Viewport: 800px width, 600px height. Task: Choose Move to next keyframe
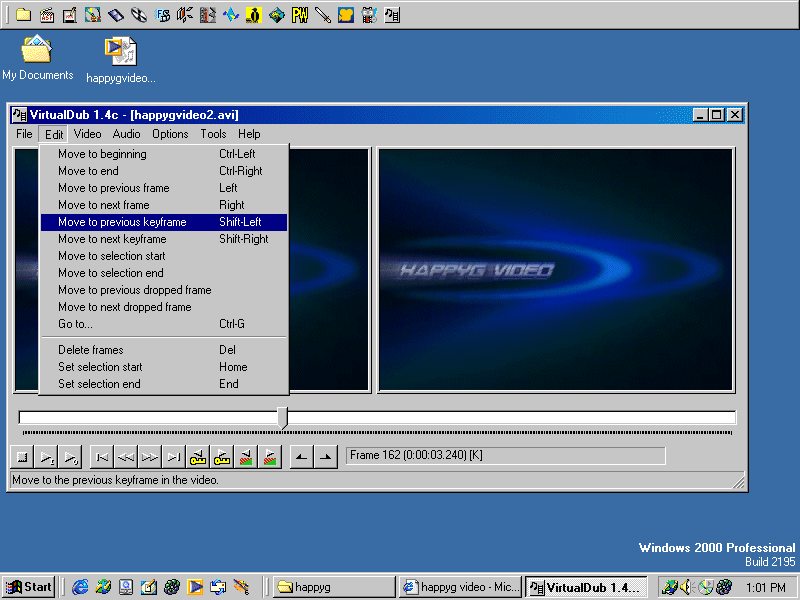click(164, 239)
